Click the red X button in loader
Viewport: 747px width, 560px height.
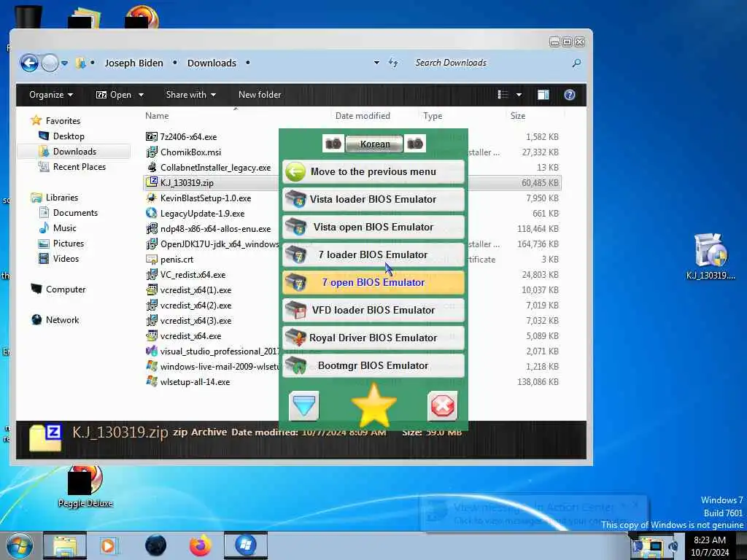[x=443, y=406]
